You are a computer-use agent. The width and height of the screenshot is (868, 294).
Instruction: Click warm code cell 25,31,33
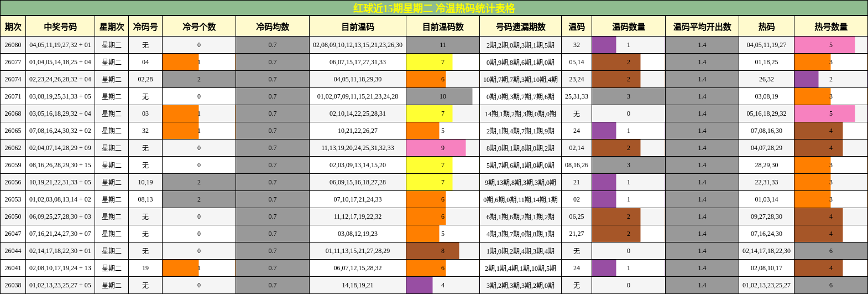[x=577, y=96]
